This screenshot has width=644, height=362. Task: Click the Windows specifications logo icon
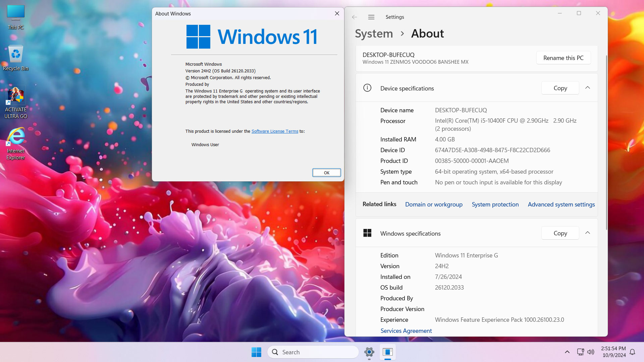(367, 233)
